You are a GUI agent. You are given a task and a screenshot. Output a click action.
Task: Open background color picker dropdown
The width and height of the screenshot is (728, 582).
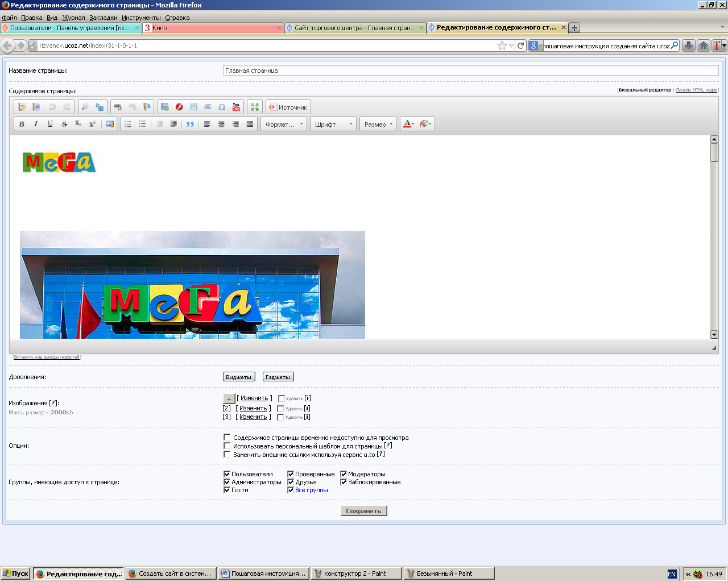click(426, 124)
